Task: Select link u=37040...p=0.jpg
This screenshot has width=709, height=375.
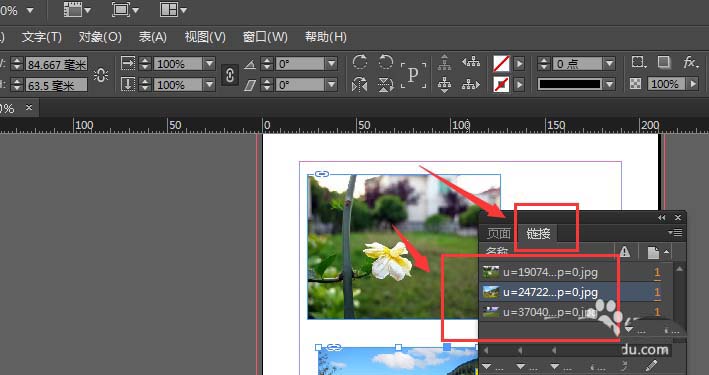Action: click(575, 312)
